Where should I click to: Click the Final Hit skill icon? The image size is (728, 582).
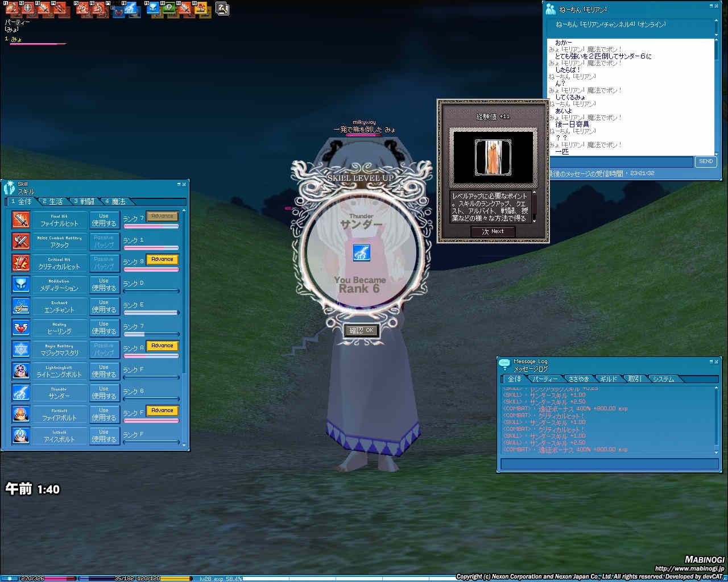coord(20,219)
